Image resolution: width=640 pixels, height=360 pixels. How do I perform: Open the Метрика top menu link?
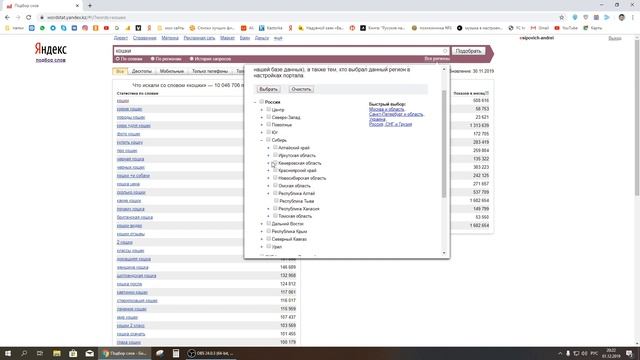[x=170, y=38]
